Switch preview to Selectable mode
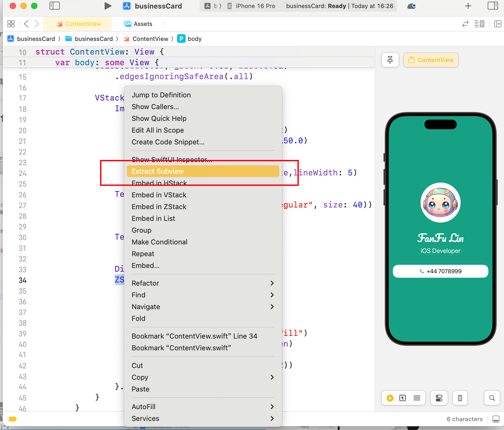This screenshot has height=430, width=504. pyautogui.click(x=403, y=398)
